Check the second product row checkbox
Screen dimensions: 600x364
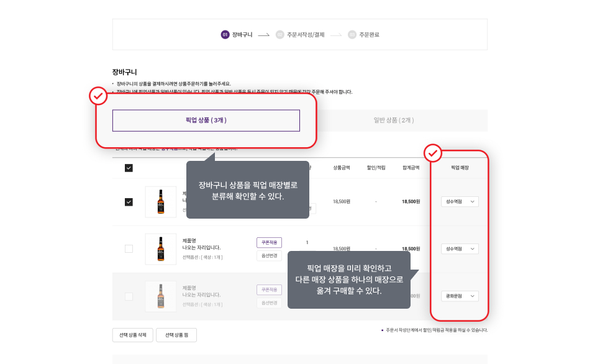click(x=129, y=249)
